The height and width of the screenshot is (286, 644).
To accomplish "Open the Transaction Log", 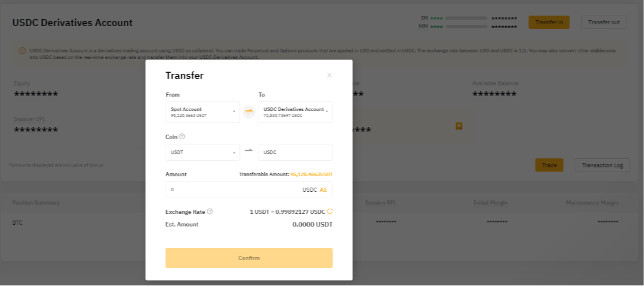I will pyautogui.click(x=602, y=165).
